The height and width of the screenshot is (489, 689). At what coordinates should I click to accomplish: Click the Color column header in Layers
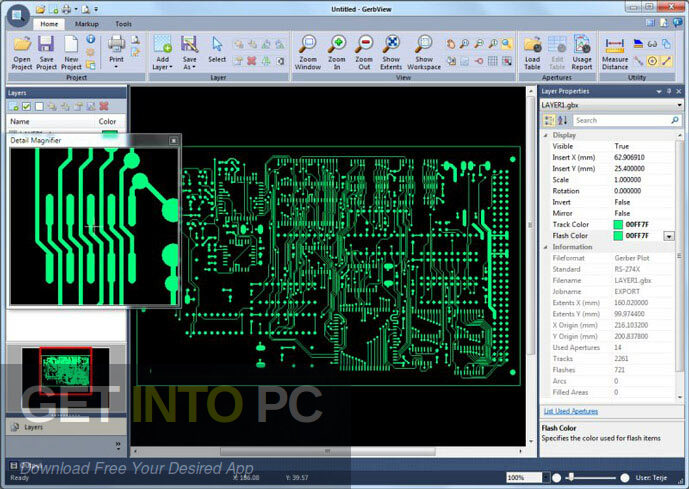tap(107, 122)
